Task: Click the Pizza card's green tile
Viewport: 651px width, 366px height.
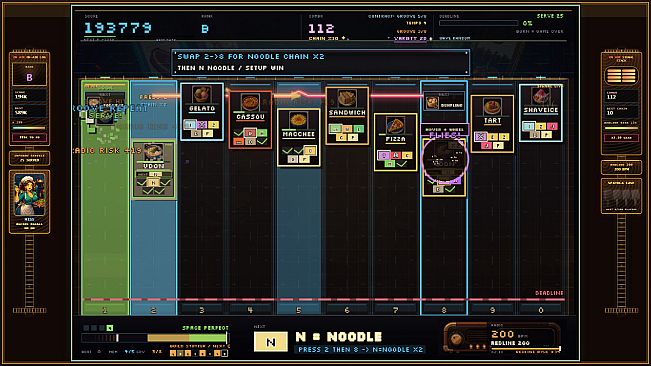Action: pos(389,164)
